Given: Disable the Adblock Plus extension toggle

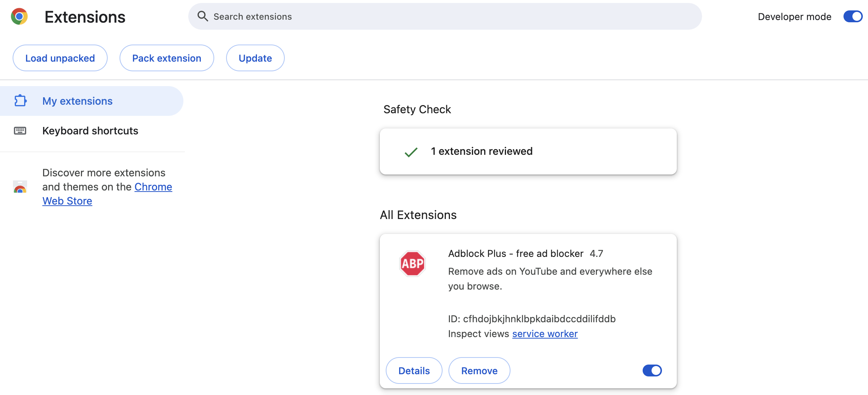Looking at the screenshot, I should coord(652,370).
